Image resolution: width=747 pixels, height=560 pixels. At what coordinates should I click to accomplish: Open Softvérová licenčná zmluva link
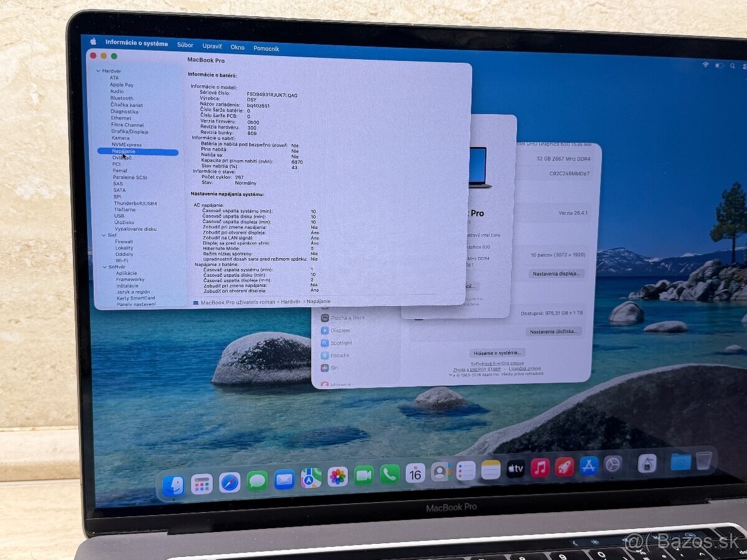coord(497,363)
